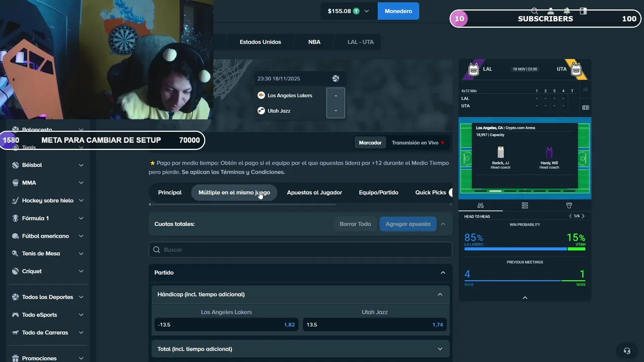Image resolution: width=644 pixels, height=362 pixels.
Task: Collapse the Cuotas totales bet builder chevron
Action: 443,224
